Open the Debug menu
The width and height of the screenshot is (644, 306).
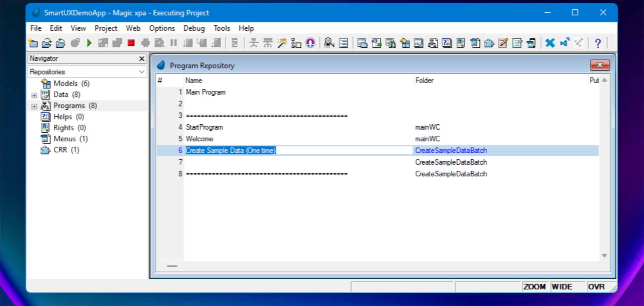coord(194,28)
